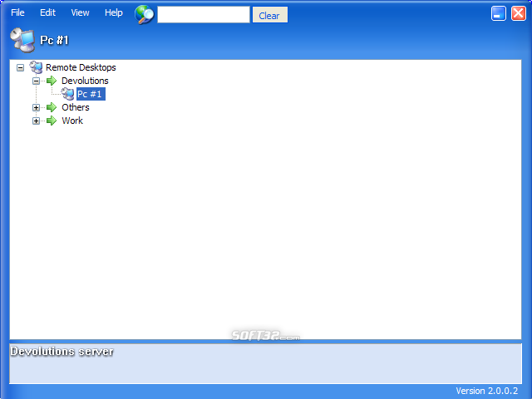Click the globe search icon

(144, 15)
